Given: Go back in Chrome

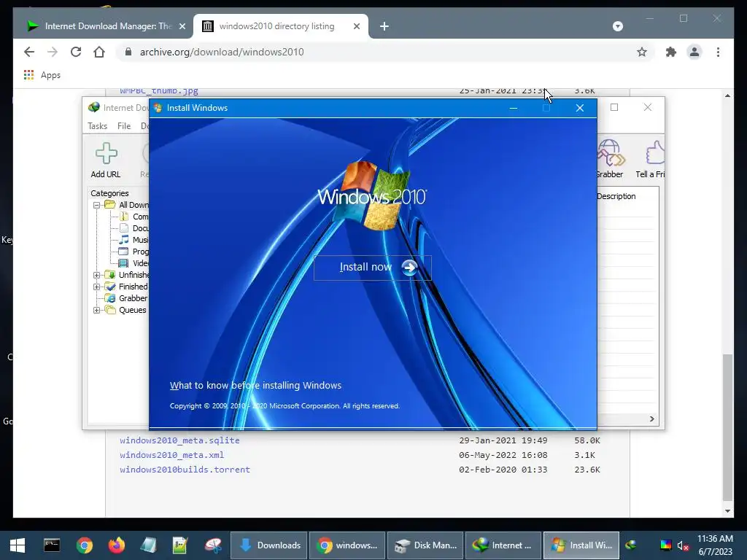Looking at the screenshot, I should tap(29, 52).
